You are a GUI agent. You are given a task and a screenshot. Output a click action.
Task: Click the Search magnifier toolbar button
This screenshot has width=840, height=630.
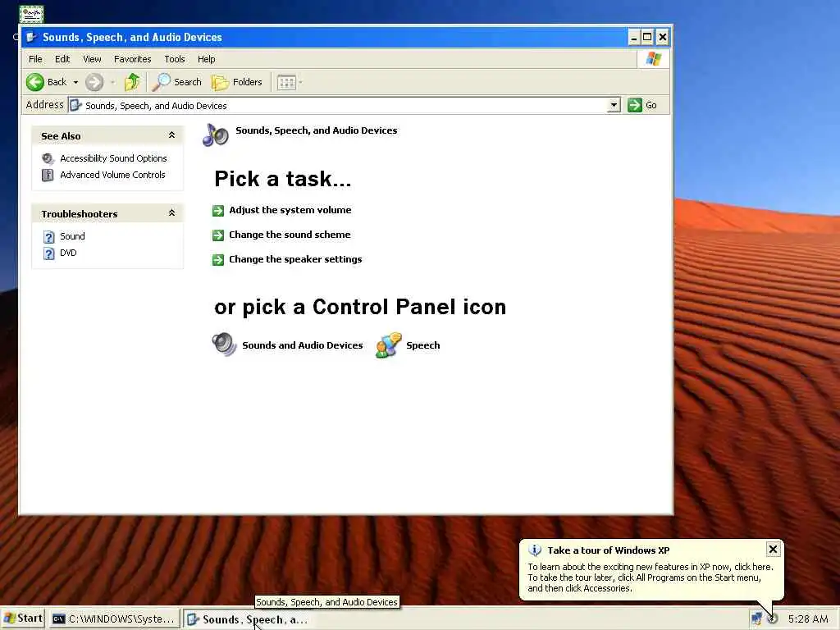pos(177,82)
